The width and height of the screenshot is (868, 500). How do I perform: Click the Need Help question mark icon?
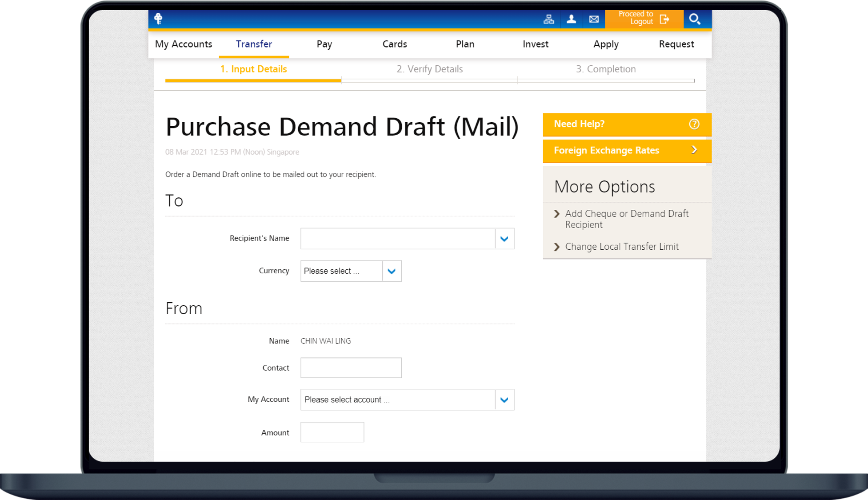(694, 124)
